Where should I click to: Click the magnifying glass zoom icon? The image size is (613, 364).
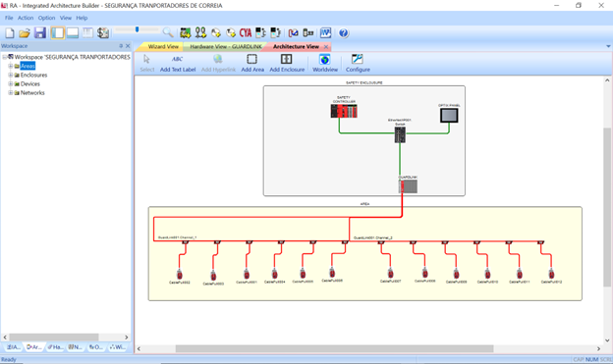pyautogui.click(x=168, y=32)
